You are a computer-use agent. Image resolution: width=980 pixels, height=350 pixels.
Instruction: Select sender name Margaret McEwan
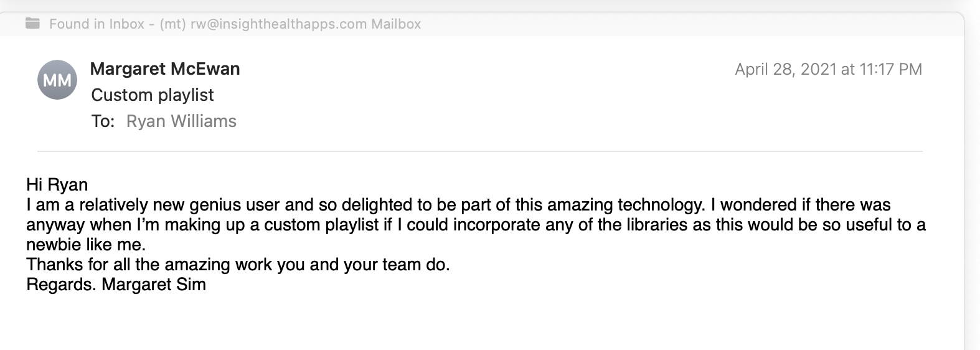165,69
